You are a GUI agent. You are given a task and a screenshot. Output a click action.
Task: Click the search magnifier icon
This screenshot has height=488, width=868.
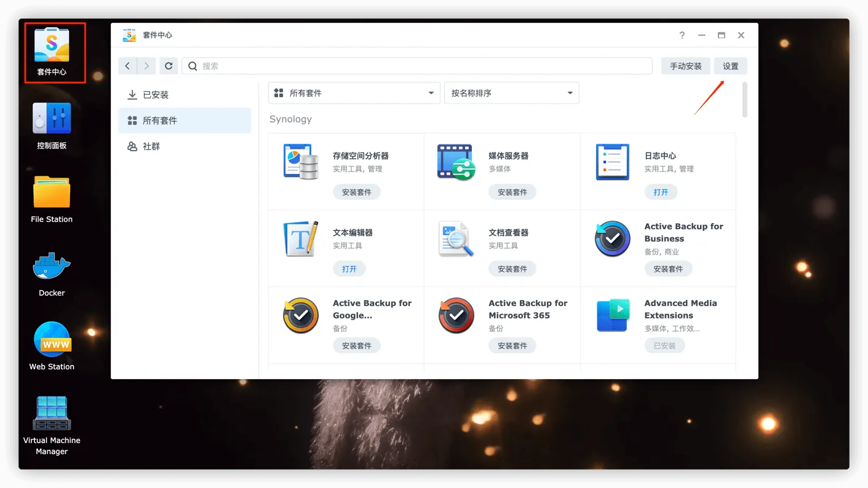(193, 66)
